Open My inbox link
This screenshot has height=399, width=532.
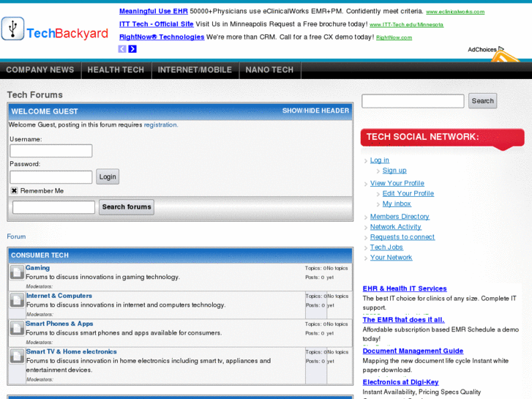coord(397,204)
